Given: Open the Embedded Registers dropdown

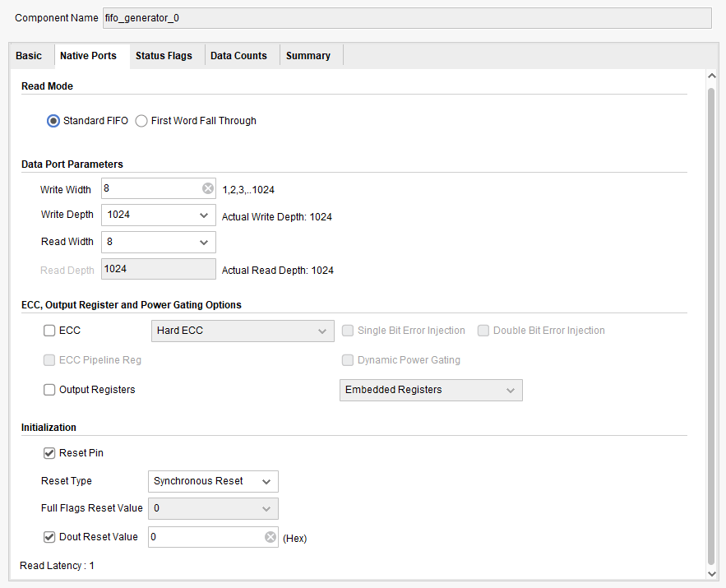Looking at the screenshot, I should pos(431,390).
